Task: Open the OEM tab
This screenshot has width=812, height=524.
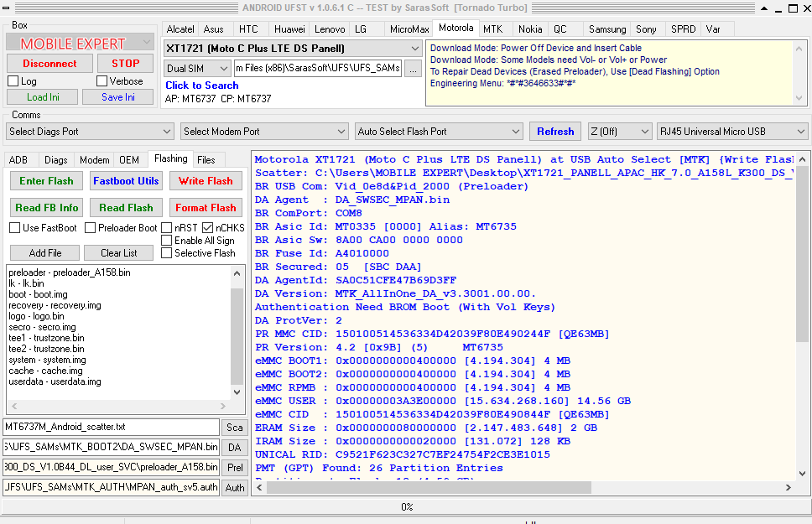Action: [129, 160]
